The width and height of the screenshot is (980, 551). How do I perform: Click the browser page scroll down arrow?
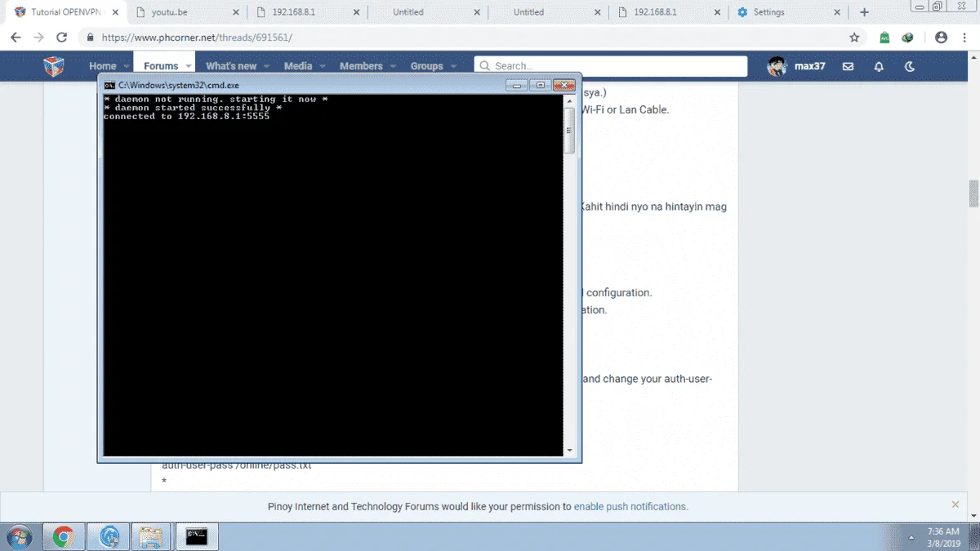click(973, 516)
